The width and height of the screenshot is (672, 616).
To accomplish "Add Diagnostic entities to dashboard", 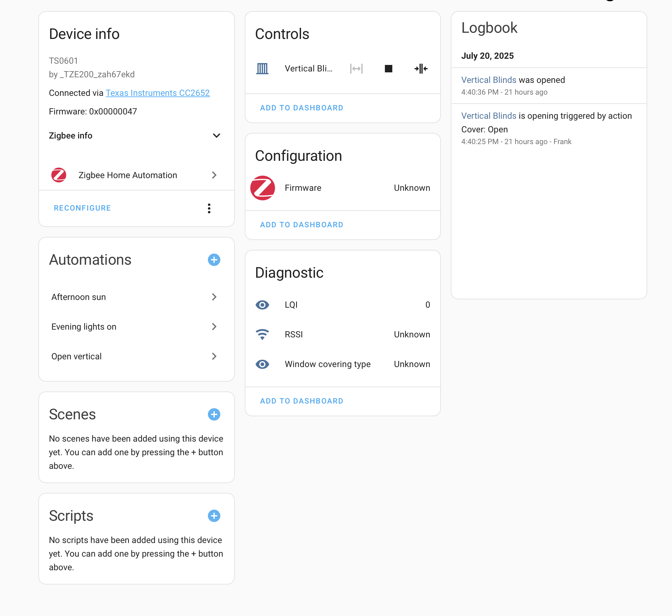I will pos(301,401).
